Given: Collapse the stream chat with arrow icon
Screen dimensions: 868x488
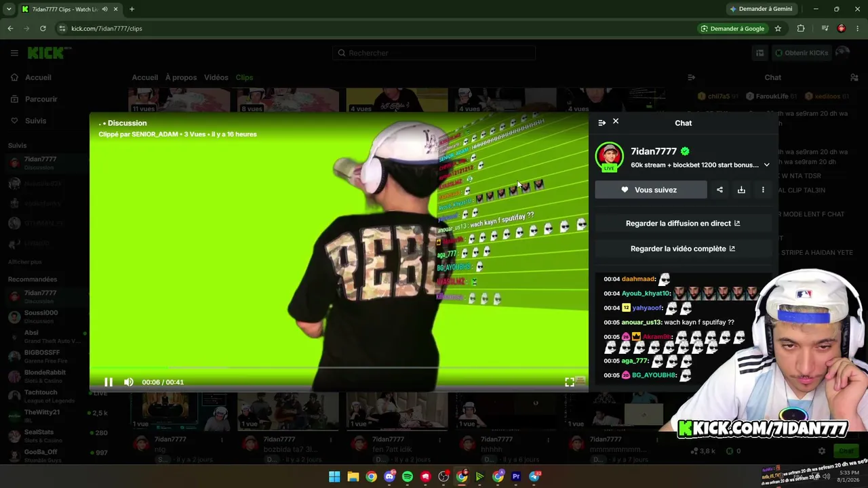Looking at the screenshot, I should click(x=691, y=77).
